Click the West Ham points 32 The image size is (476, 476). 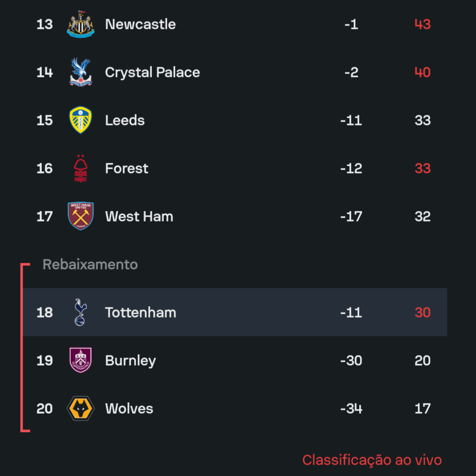(x=422, y=216)
